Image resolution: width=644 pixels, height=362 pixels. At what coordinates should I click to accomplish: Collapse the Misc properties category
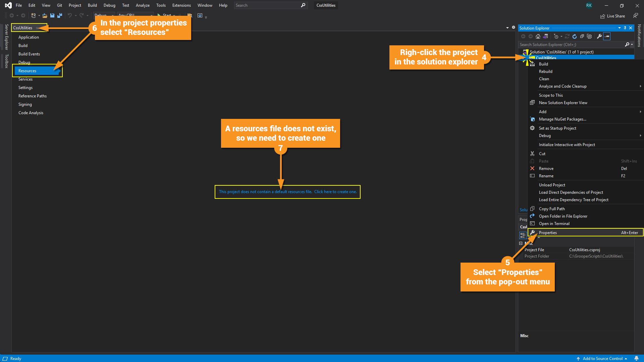click(x=521, y=243)
